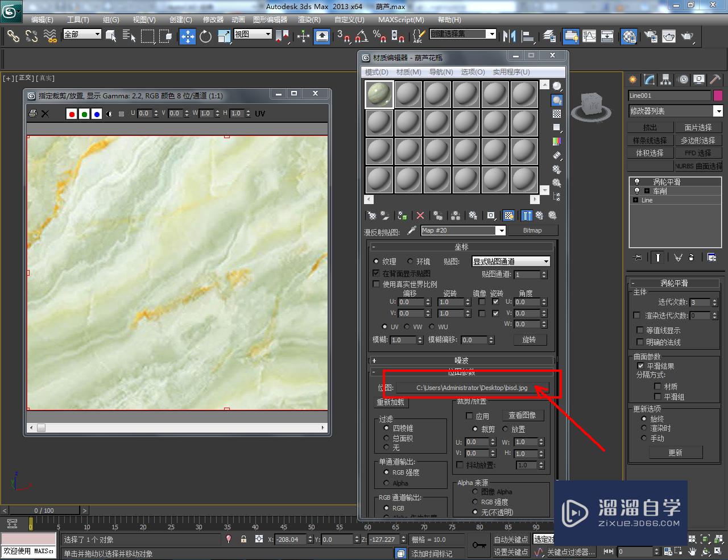Click the bitmap path bisd.jpg button
Viewport: 728px width, 560px height.
tap(472, 388)
